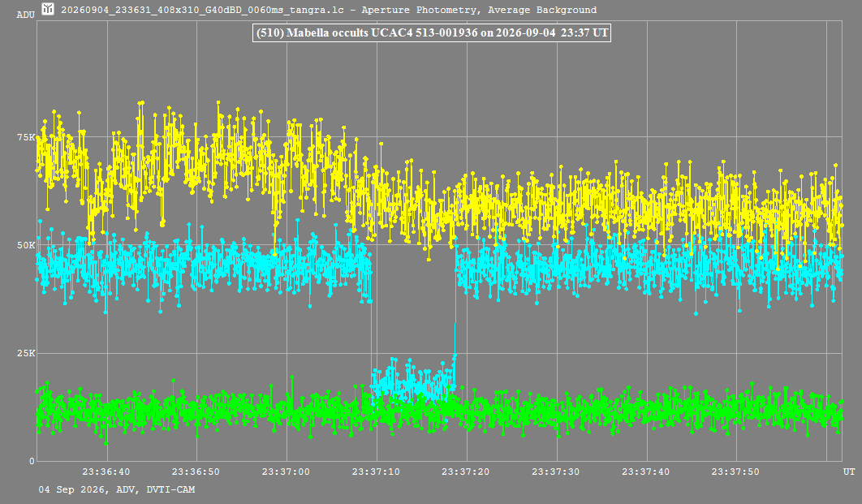Click the 75K y-axis label

[26, 137]
